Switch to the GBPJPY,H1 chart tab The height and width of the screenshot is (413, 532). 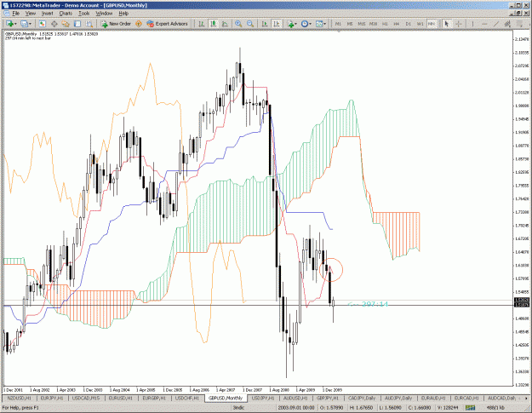(x=328, y=398)
